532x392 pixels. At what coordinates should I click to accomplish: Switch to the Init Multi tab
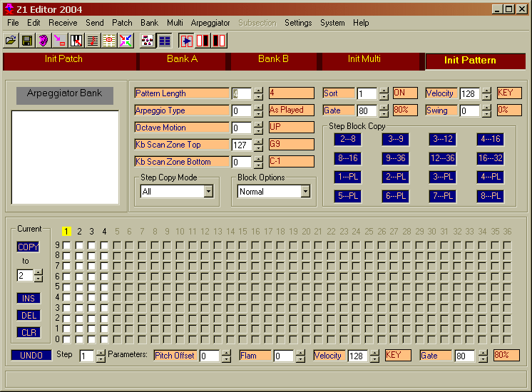pos(371,61)
